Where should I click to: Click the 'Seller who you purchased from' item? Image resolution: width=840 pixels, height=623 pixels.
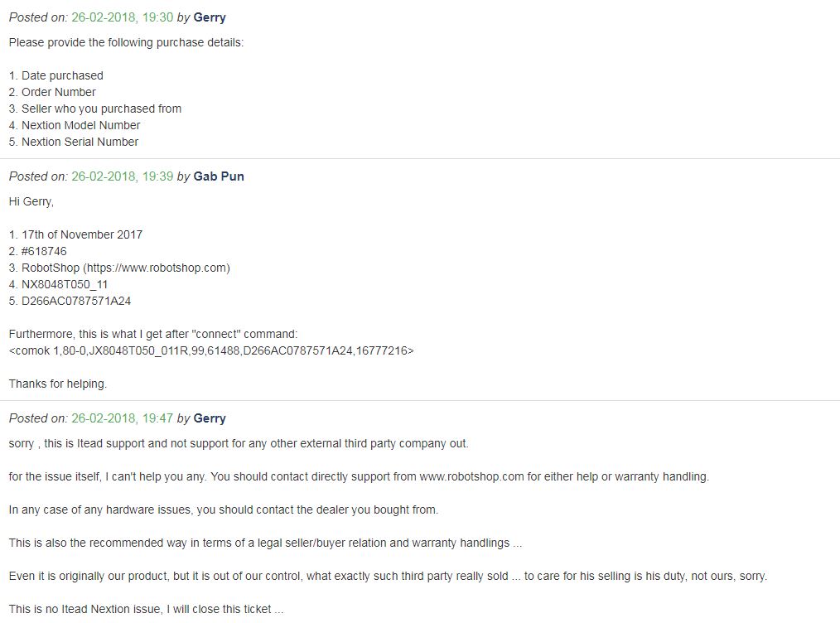95,109
